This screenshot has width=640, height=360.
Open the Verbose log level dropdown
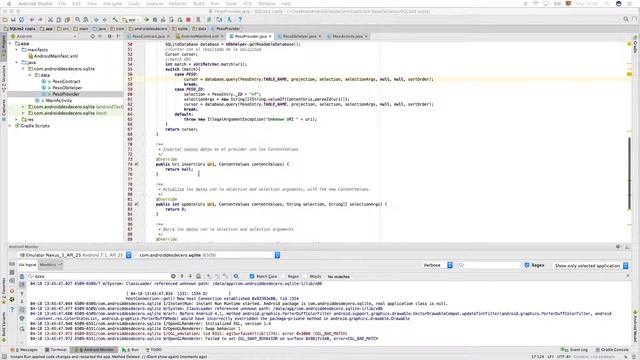click(438, 265)
